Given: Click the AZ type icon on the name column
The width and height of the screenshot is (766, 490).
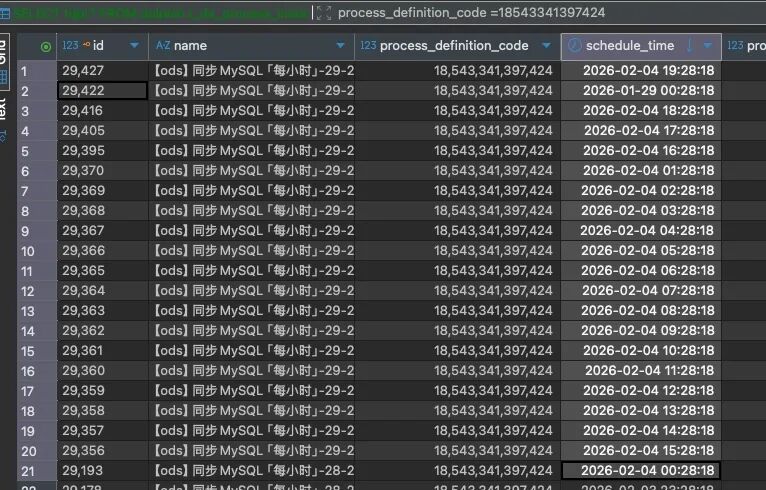Looking at the screenshot, I should pyautogui.click(x=163, y=45).
